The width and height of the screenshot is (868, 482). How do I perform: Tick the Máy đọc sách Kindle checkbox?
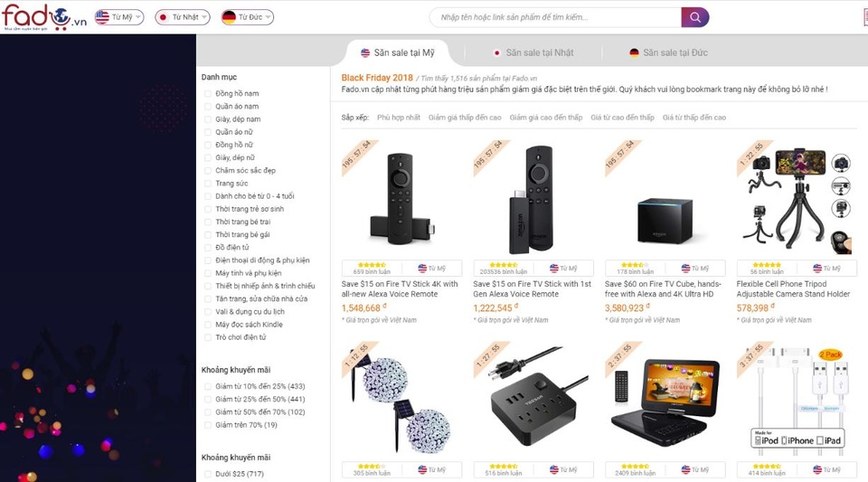pyautogui.click(x=208, y=325)
